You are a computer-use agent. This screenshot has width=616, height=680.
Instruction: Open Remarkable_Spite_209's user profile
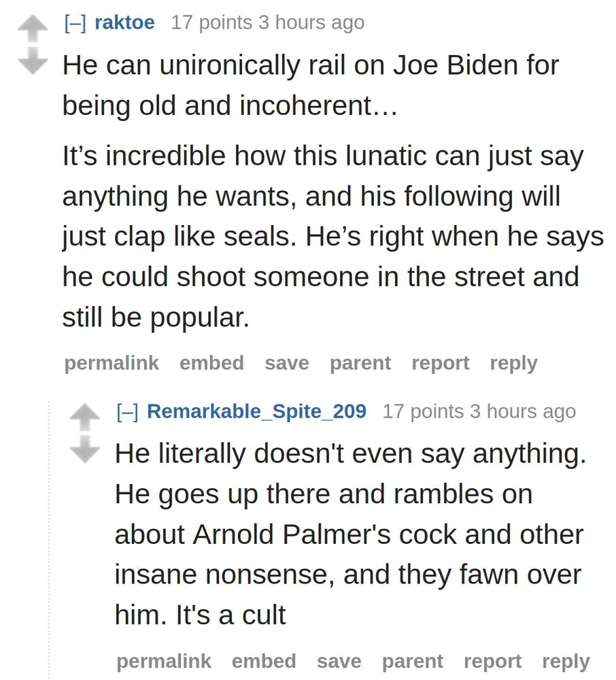[x=256, y=411]
